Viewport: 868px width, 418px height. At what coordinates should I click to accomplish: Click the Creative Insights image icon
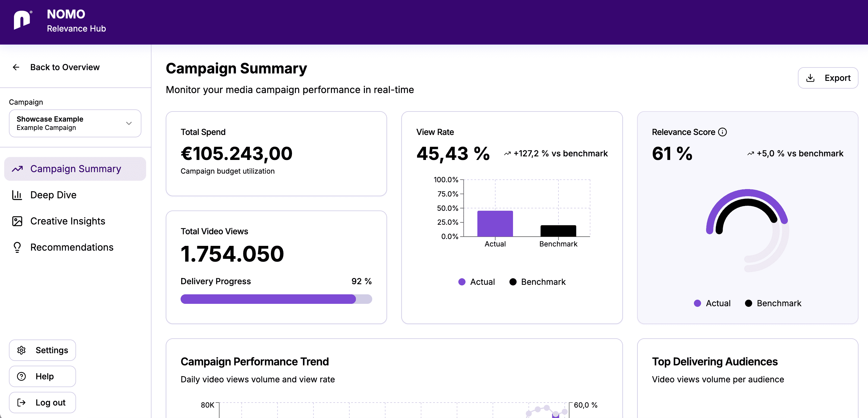[x=17, y=221]
